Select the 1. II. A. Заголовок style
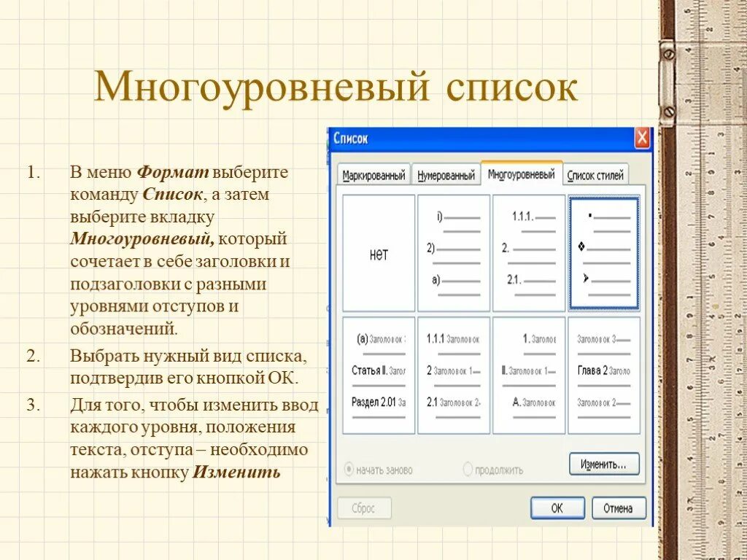 coord(529,376)
